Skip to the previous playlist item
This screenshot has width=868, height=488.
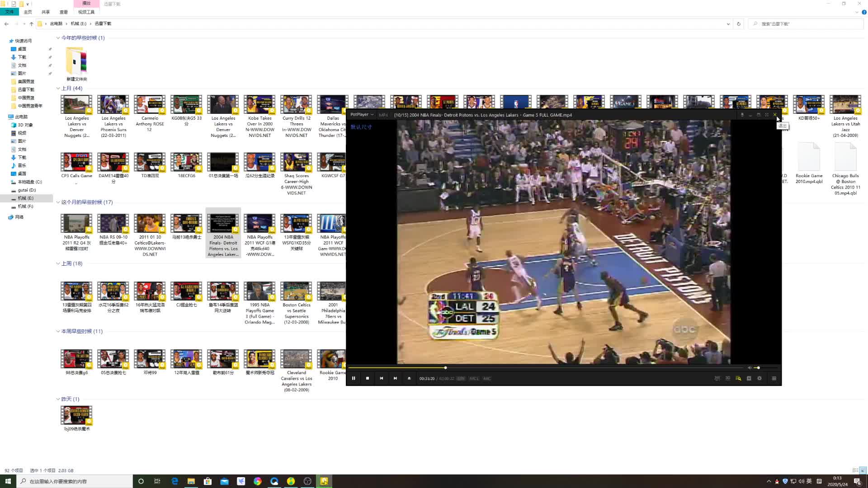point(382,379)
